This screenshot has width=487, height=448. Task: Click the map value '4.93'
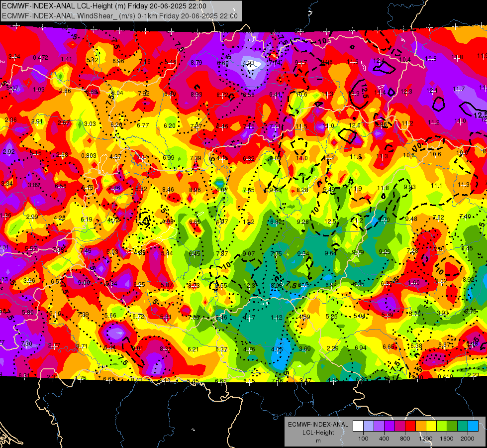(248, 63)
